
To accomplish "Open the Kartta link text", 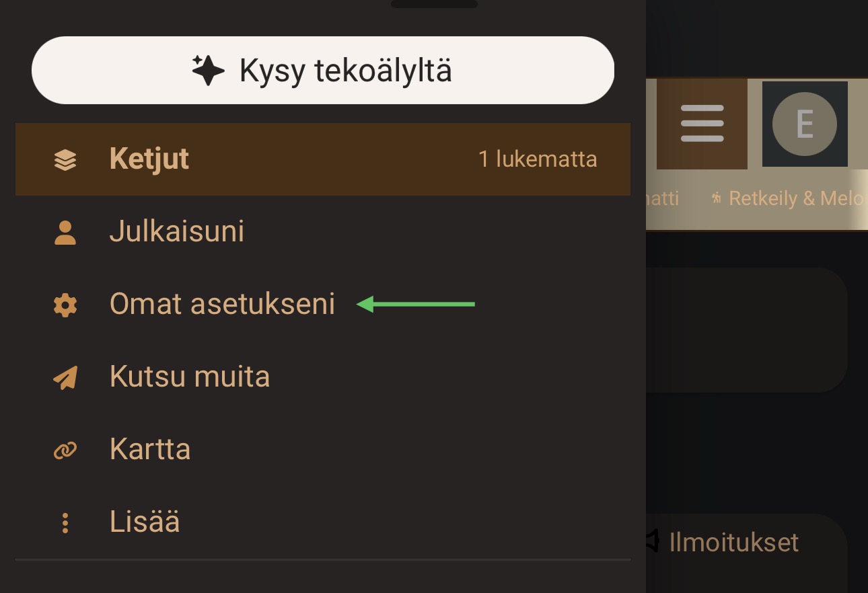I will [149, 450].
